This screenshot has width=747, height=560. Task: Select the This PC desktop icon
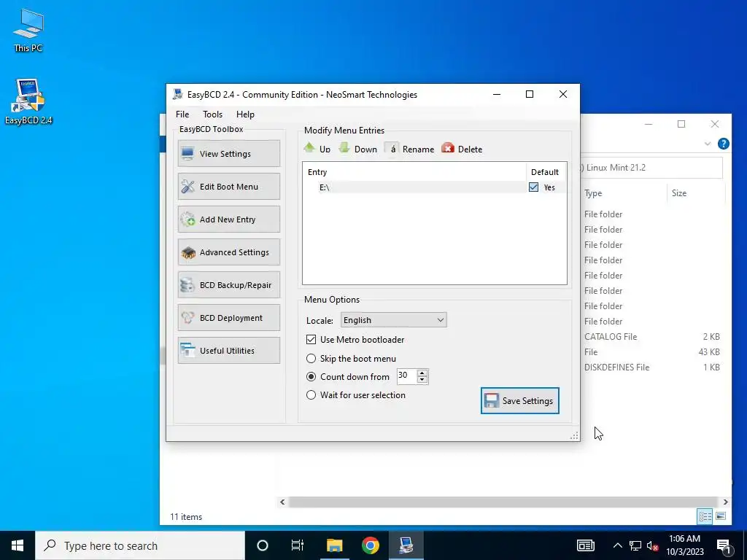pyautogui.click(x=28, y=30)
